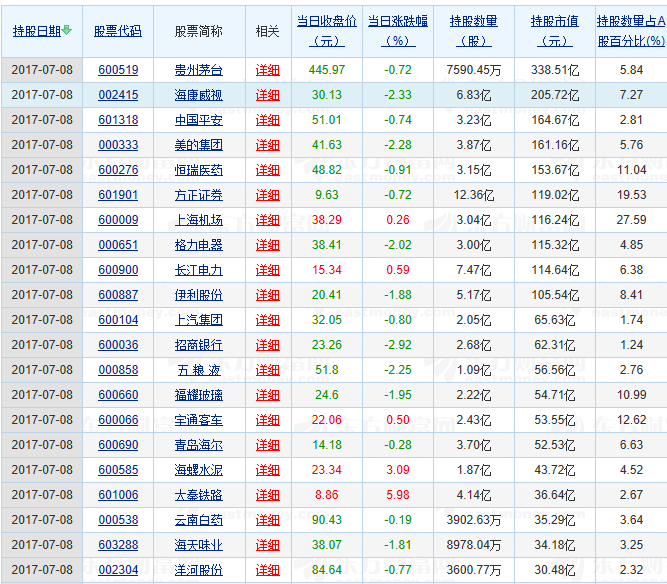
Task: Sort by 当日涨跌幅 column header
Action: click(397, 30)
